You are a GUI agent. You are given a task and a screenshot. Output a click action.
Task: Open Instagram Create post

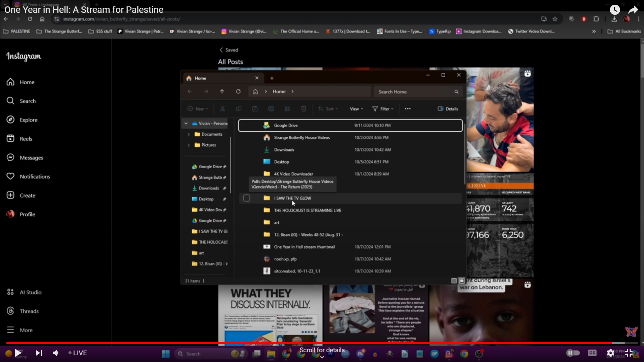pos(21,195)
